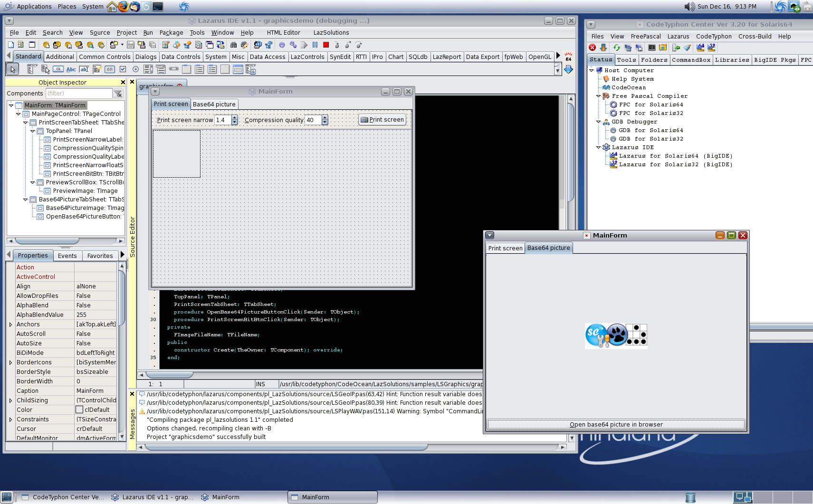Click the red X icon in CodeTyphon Center

click(593, 48)
